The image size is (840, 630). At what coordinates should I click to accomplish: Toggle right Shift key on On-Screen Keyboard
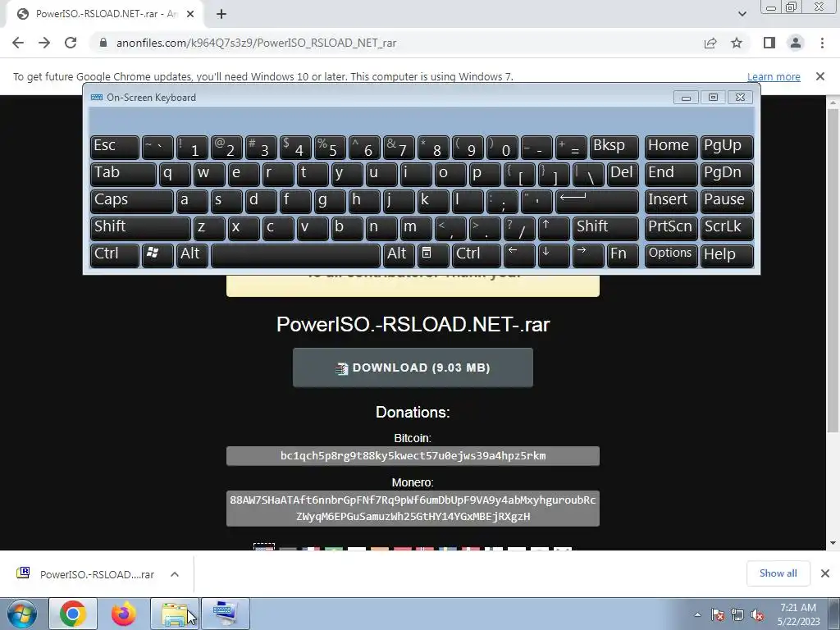click(605, 228)
